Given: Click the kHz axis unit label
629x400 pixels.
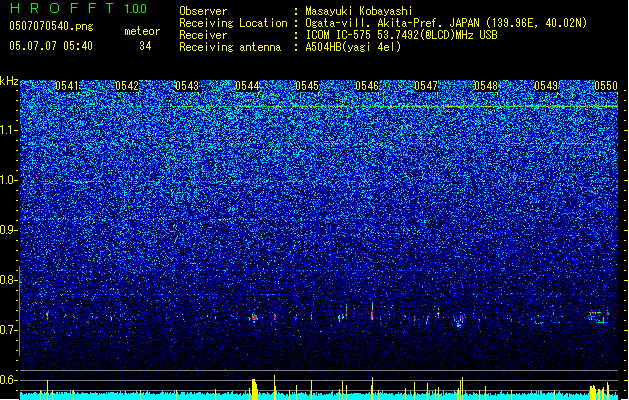Looking at the screenshot, I should [9, 81].
